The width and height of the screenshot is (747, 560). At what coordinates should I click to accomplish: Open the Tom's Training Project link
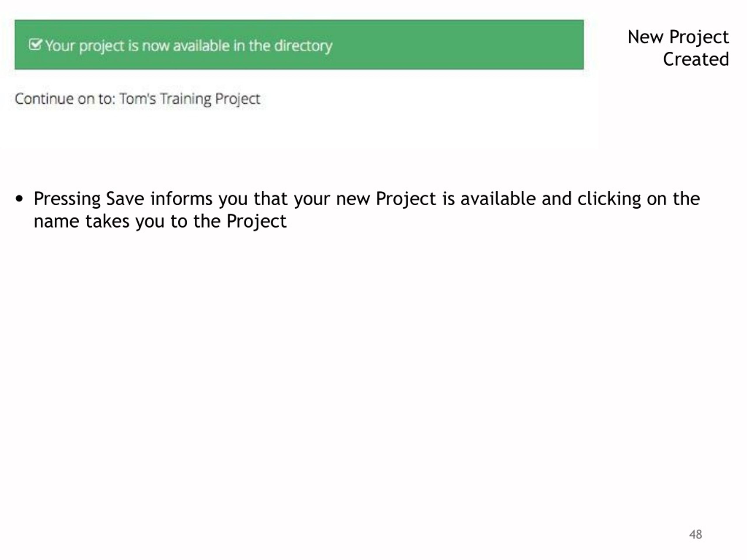point(190,99)
